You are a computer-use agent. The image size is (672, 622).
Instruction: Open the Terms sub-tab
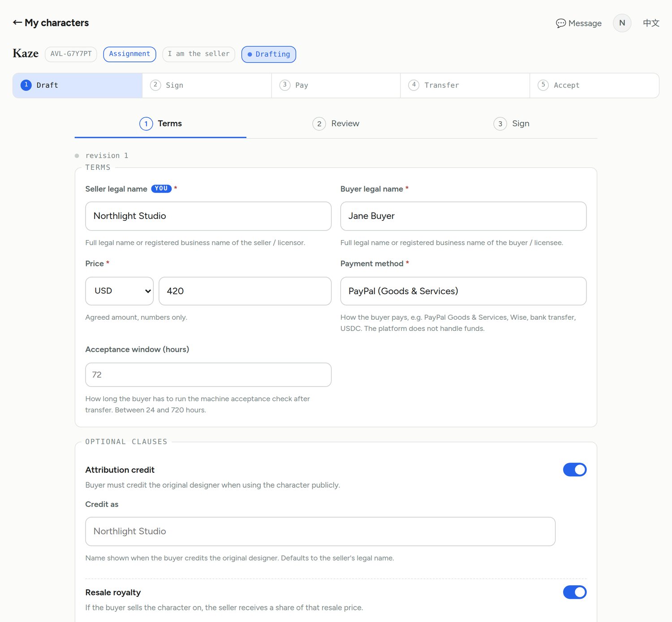[160, 124]
